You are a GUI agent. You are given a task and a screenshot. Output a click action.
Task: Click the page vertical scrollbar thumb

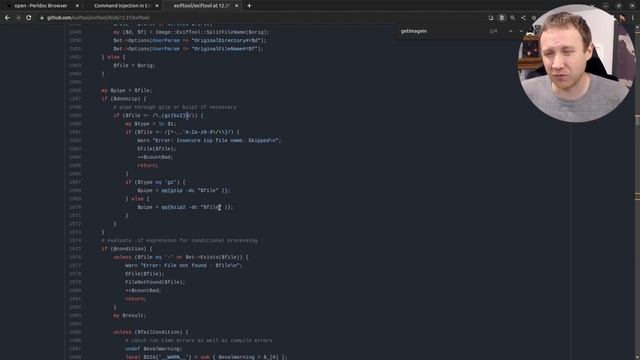pos(637,120)
